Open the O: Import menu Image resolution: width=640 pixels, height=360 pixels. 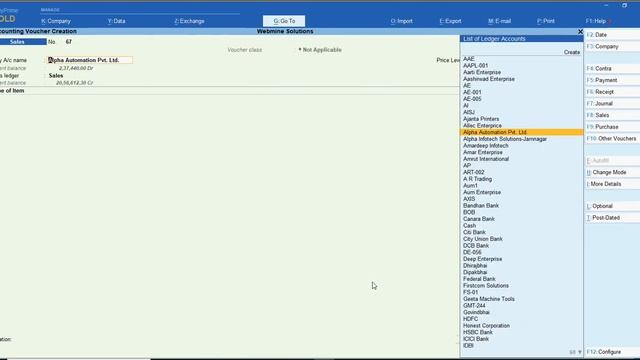tap(402, 21)
